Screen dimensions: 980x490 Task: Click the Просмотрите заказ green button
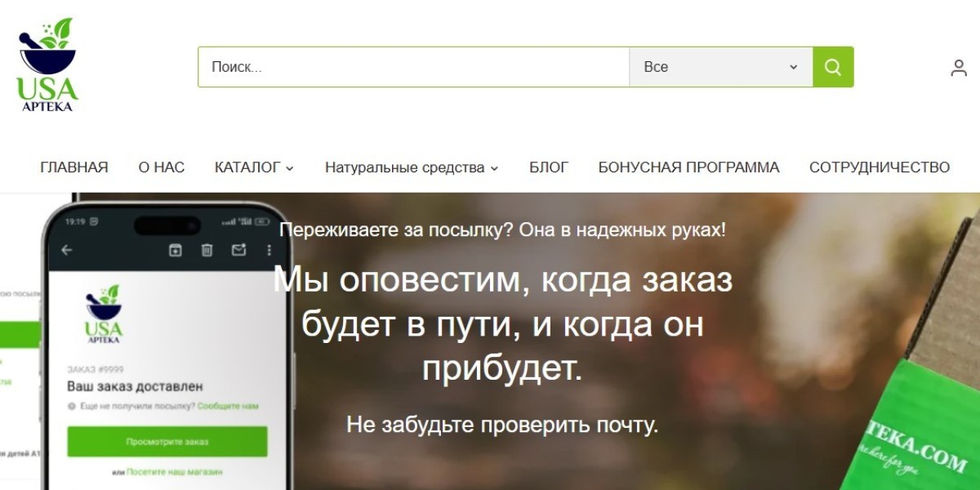tap(167, 442)
